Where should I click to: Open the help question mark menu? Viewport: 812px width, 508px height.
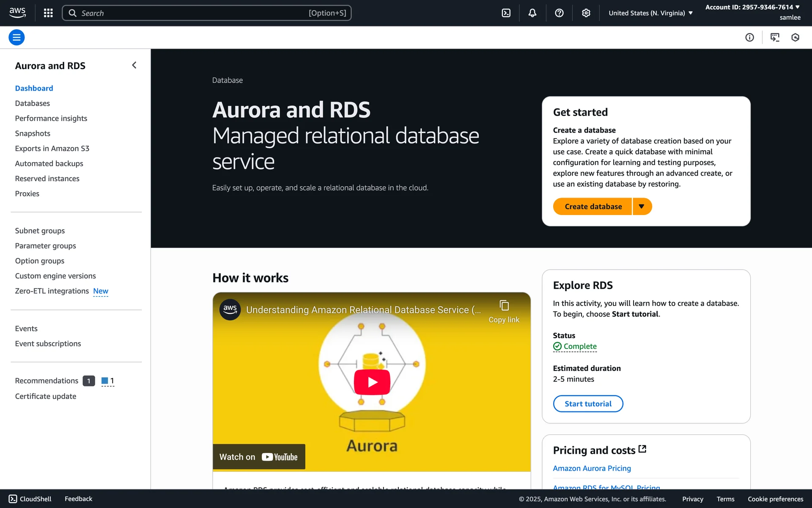[x=559, y=13]
